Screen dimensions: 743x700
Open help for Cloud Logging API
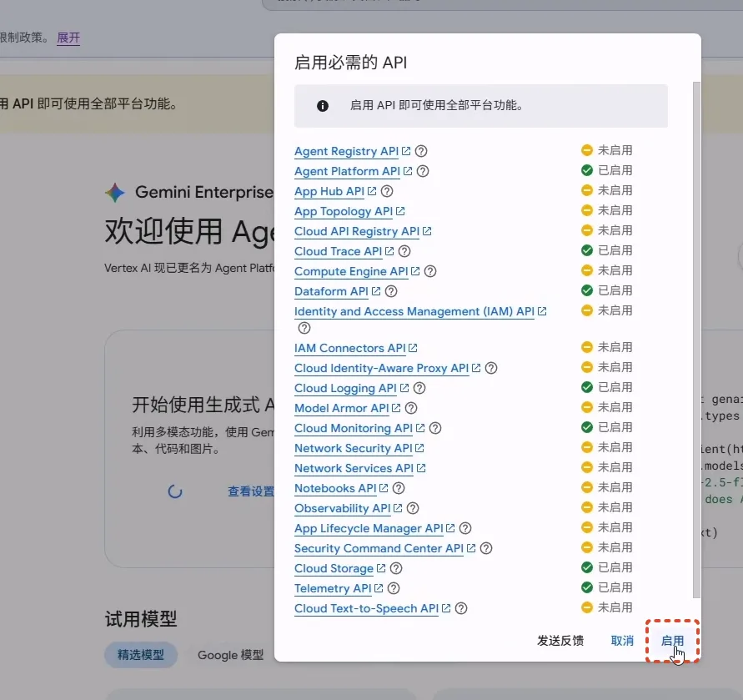point(419,388)
